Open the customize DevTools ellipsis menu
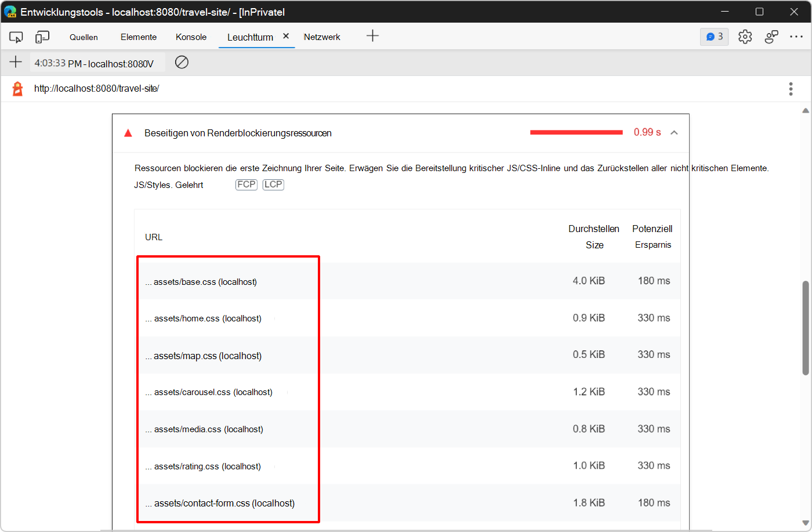 (x=797, y=36)
